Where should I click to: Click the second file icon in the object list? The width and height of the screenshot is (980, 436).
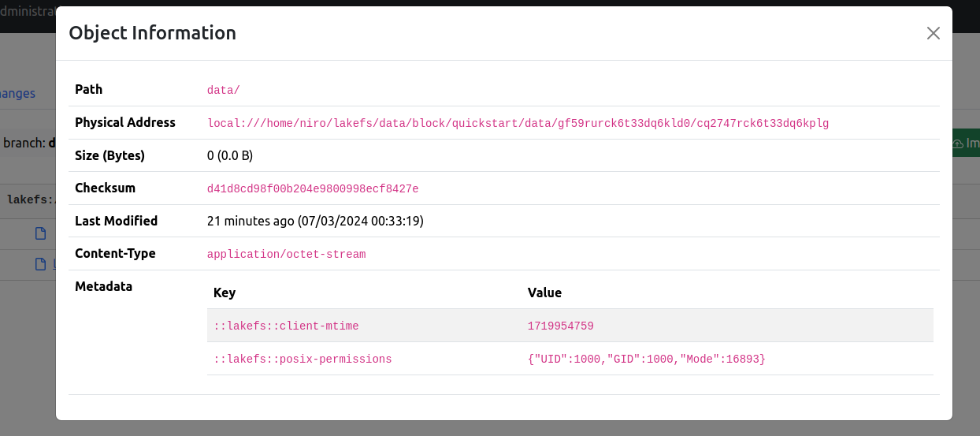click(x=41, y=265)
